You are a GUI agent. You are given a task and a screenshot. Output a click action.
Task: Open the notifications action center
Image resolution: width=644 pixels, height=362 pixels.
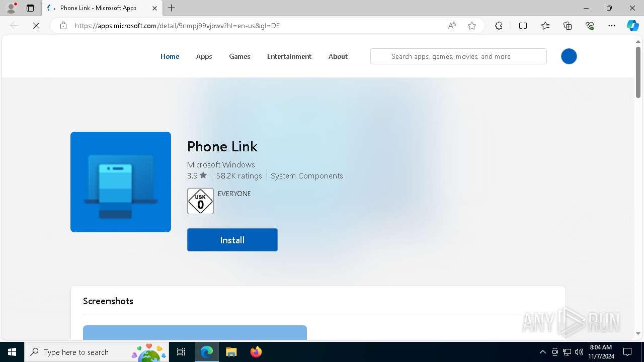point(627,352)
